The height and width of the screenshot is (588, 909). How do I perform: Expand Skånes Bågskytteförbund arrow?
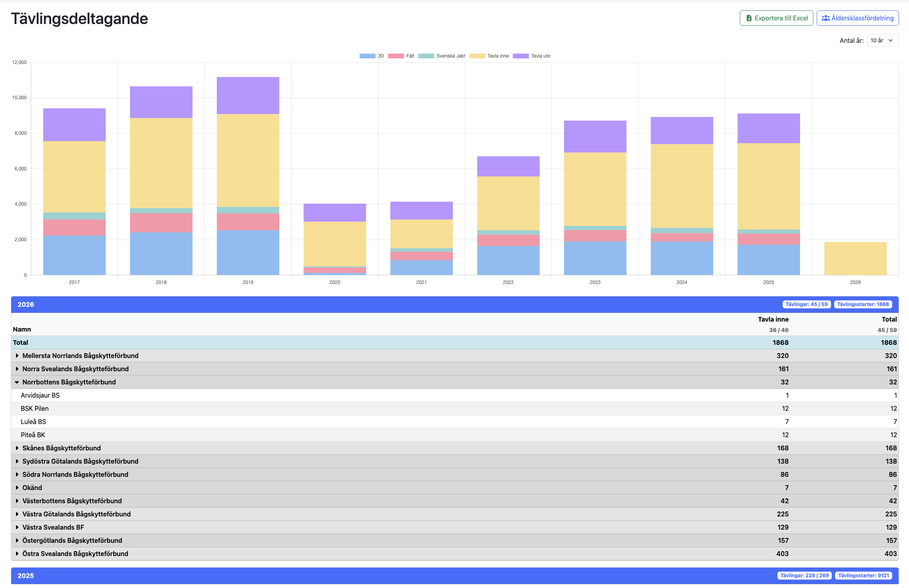click(17, 448)
